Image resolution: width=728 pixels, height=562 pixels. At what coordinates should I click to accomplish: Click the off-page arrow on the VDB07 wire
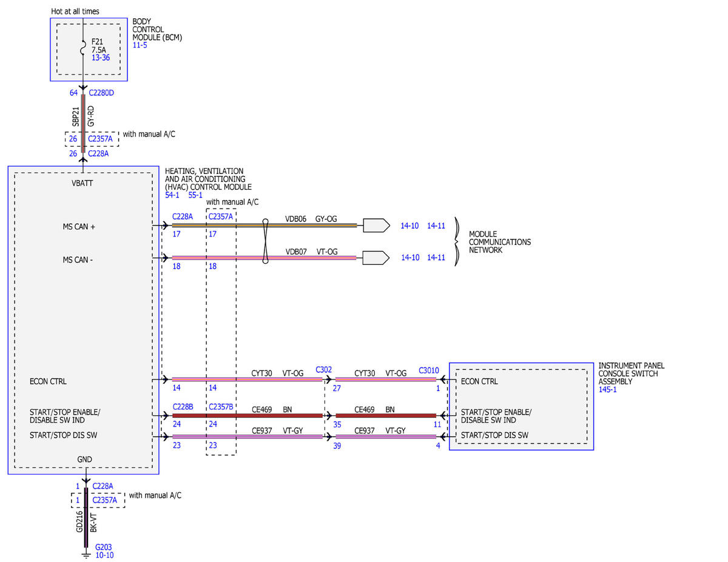(x=376, y=258)
